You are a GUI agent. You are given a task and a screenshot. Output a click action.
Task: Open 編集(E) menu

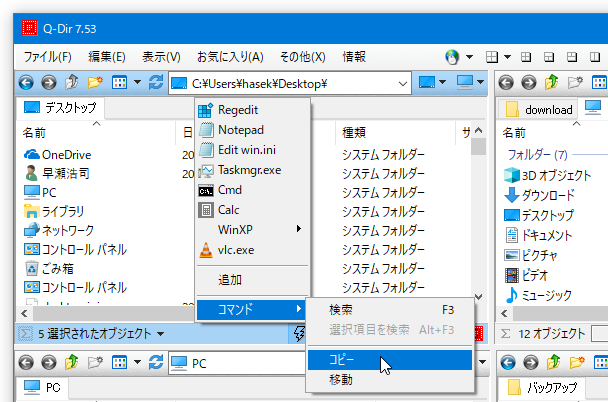(x=107, y=57)
